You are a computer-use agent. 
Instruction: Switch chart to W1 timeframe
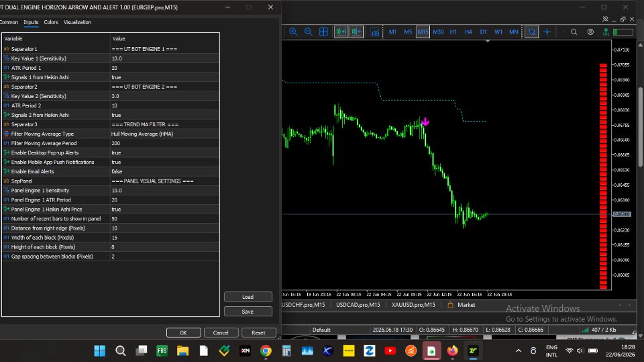coord(498,32)
